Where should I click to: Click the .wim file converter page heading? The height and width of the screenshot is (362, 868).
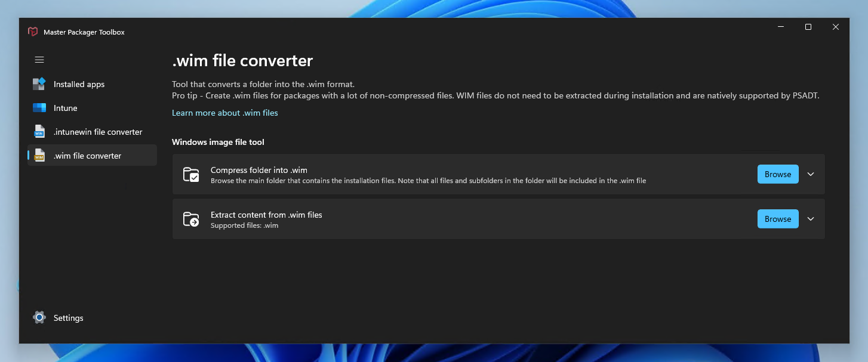pos(242,60)
